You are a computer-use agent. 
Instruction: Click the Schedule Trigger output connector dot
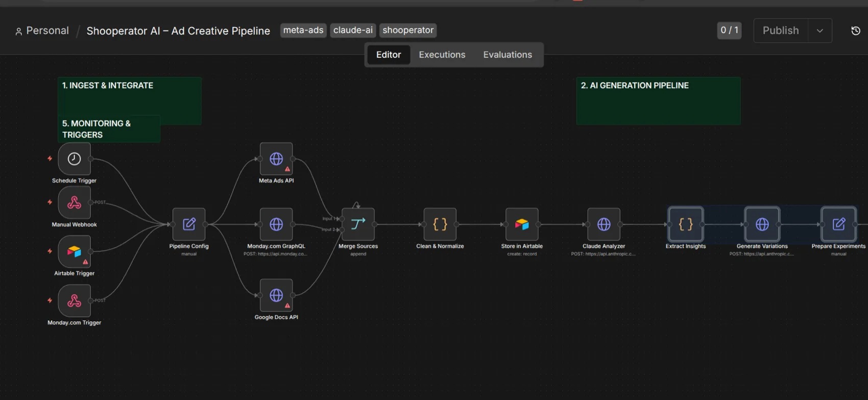[91, 159]
